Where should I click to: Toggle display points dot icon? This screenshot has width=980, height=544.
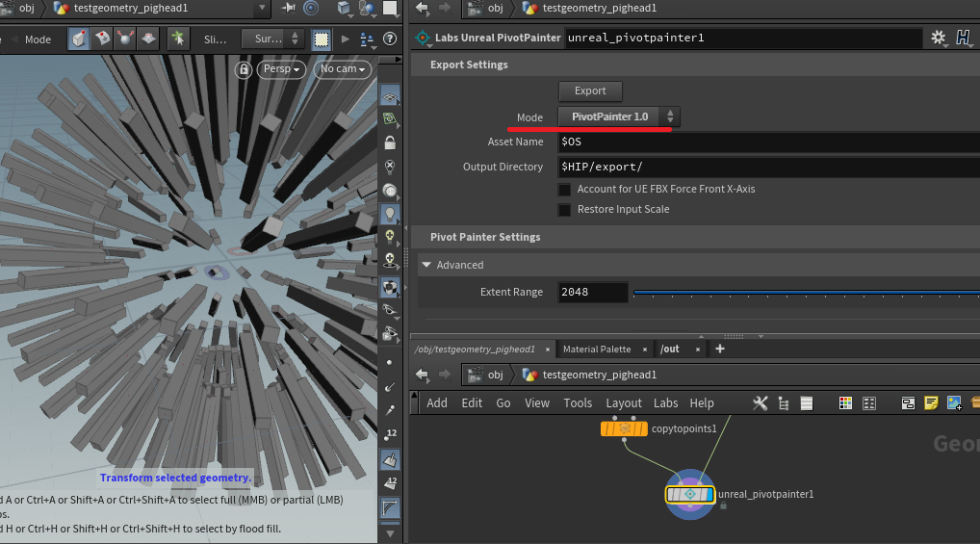pos(389,362)
